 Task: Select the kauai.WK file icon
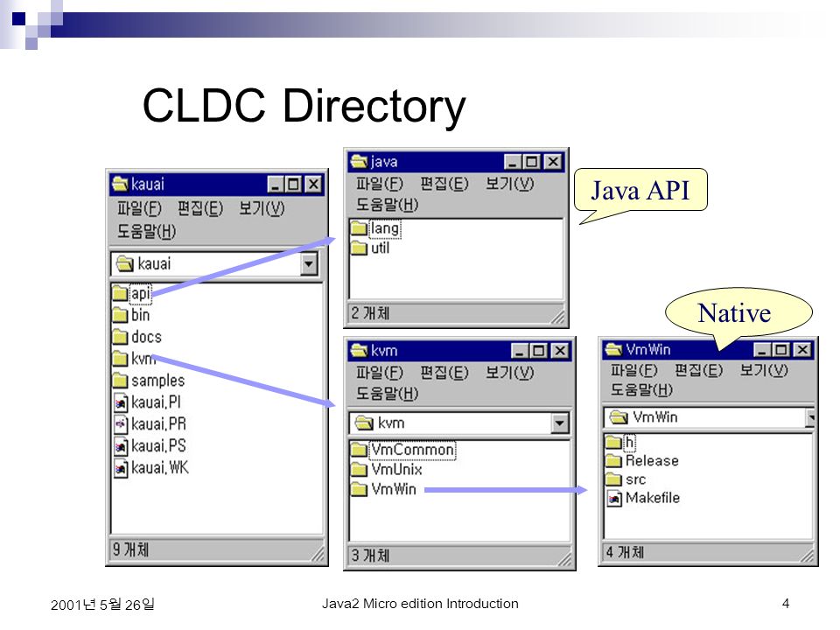[x=121, y=468]
